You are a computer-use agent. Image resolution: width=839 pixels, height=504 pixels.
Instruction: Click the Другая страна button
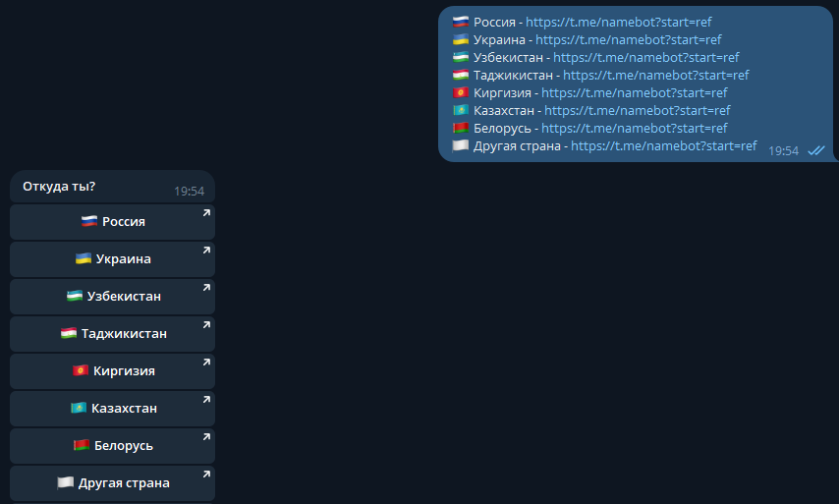[x=112, y=483]
